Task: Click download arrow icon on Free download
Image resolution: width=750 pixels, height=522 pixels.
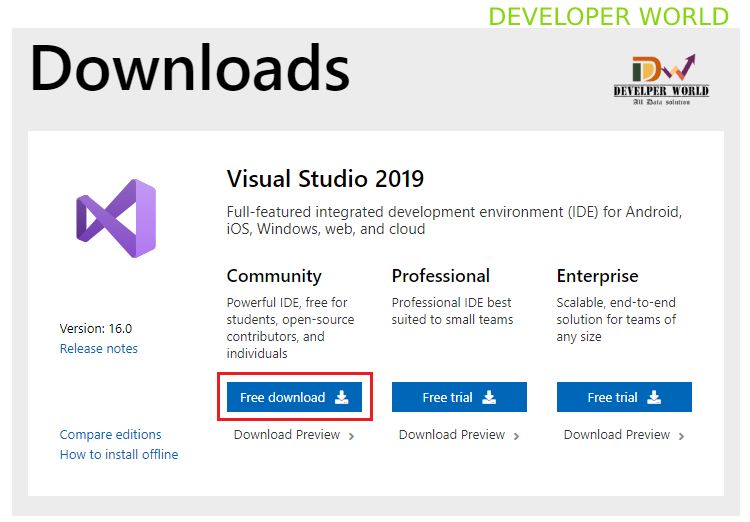Action: coord(342,397)
